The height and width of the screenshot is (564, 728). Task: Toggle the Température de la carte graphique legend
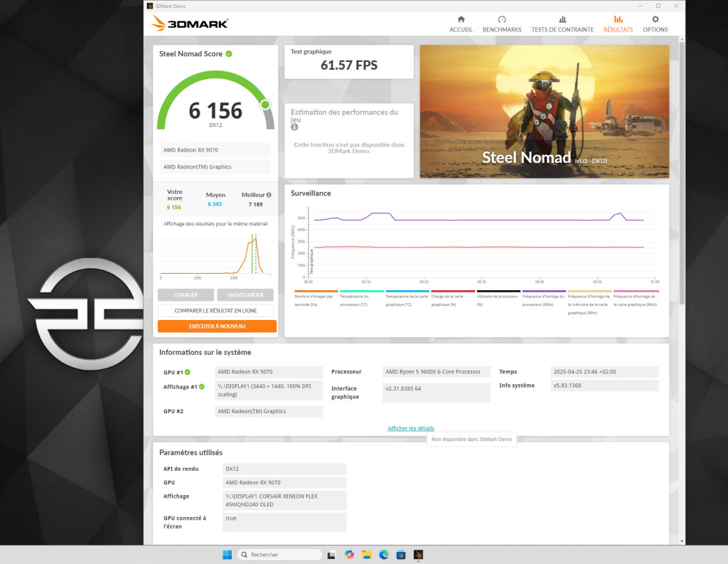(x=407, y=299)
